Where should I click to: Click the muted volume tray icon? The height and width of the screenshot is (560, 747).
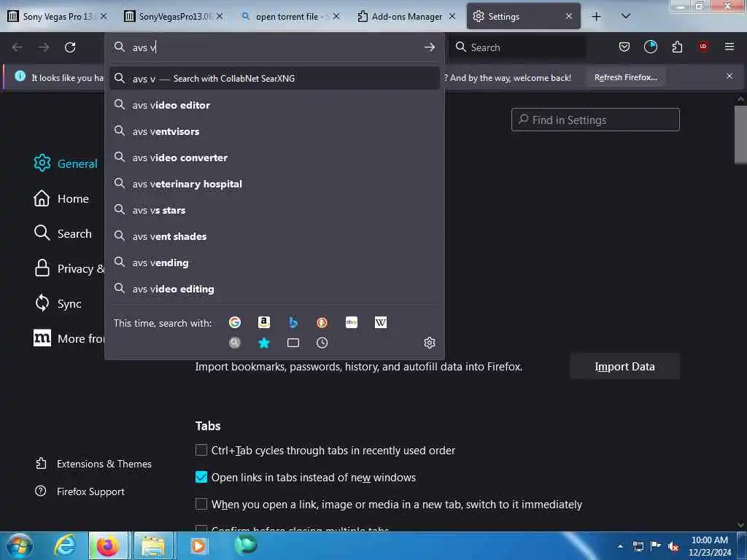click(673, 547)
